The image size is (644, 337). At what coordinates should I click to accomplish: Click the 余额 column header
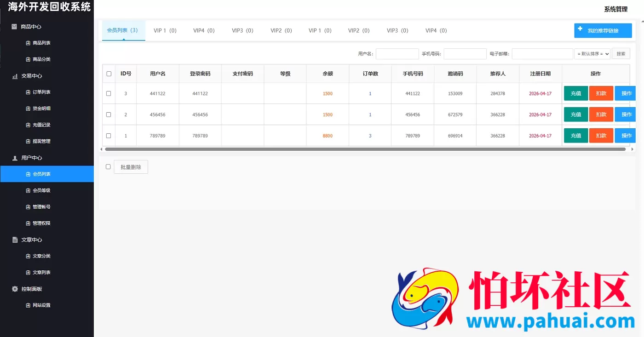(328, 74)
